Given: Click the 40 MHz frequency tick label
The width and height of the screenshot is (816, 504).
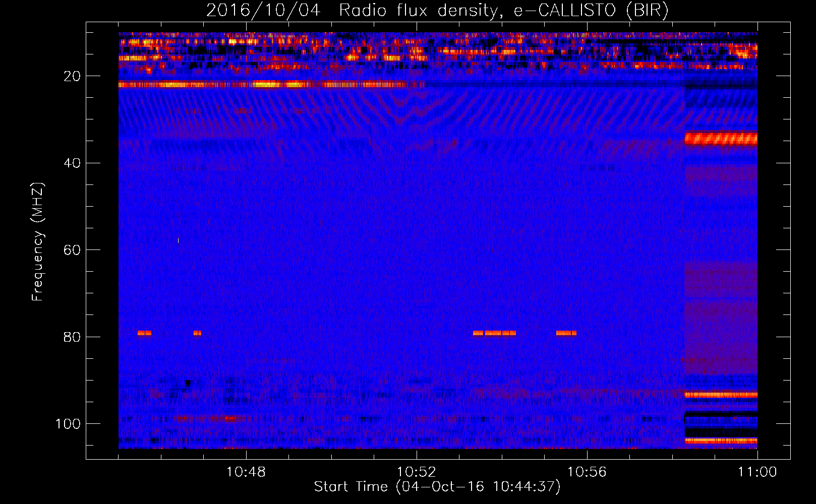Looking at the screenshot, I should coord(72,163).
